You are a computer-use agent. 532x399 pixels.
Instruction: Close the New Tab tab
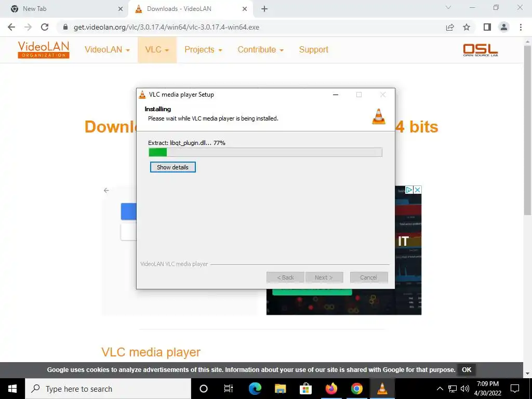coord(120,9)
